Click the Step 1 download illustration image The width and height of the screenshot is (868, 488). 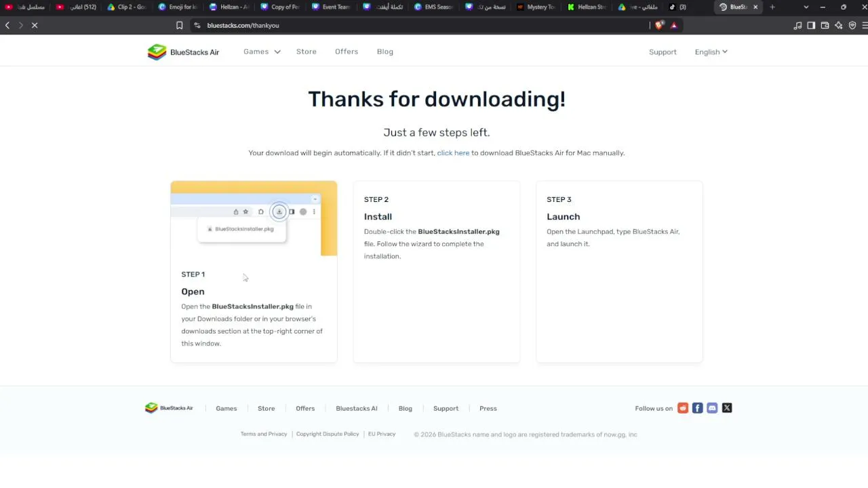(254, 218)
